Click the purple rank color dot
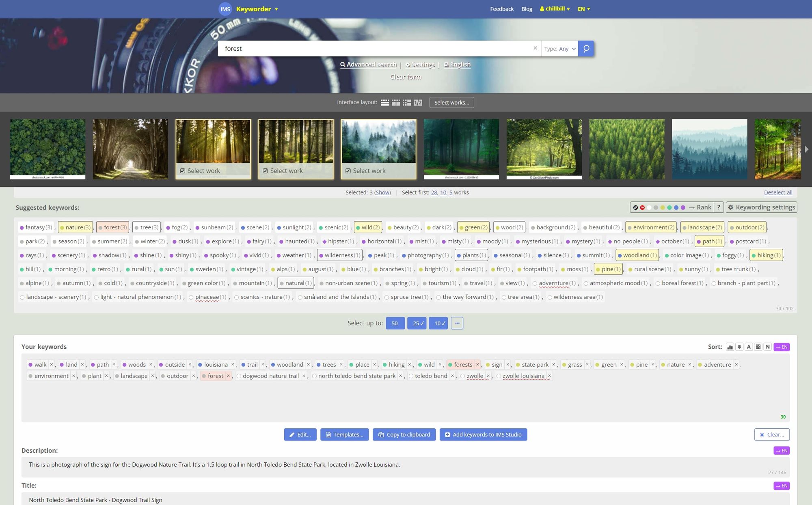Viewport: 812px width, 505px height. [x=683, y=207]
